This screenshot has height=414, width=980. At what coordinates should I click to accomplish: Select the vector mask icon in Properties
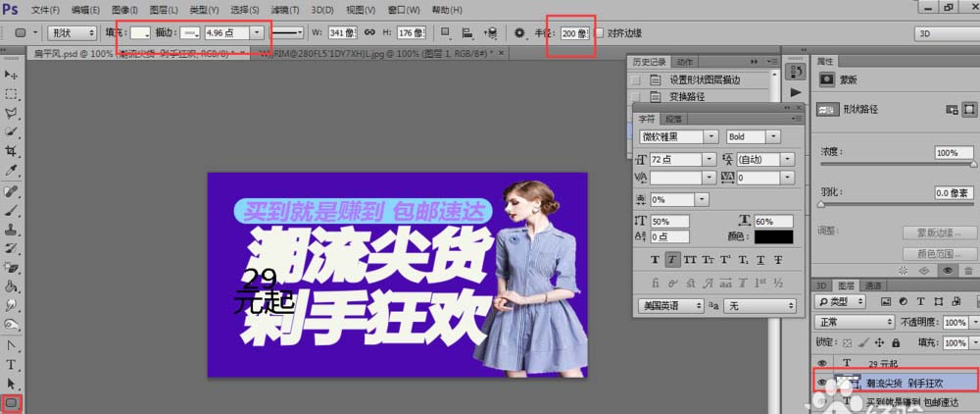pos(969,110)
